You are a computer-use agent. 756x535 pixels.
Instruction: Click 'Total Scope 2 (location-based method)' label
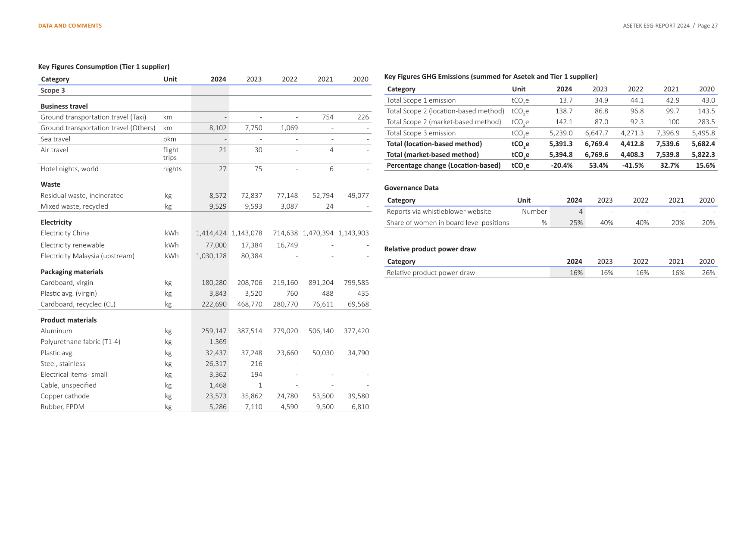click(x=446, y=111)
